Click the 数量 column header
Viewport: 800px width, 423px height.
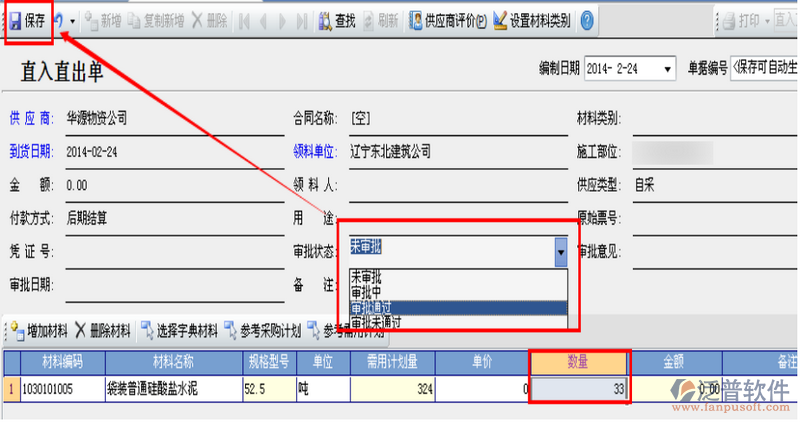tap(579, 362)
